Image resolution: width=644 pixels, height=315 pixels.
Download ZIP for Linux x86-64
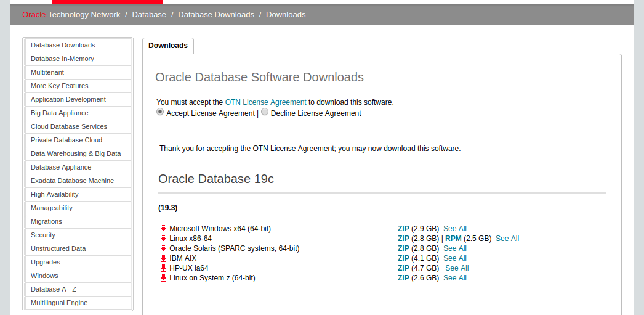coord(403,239)
